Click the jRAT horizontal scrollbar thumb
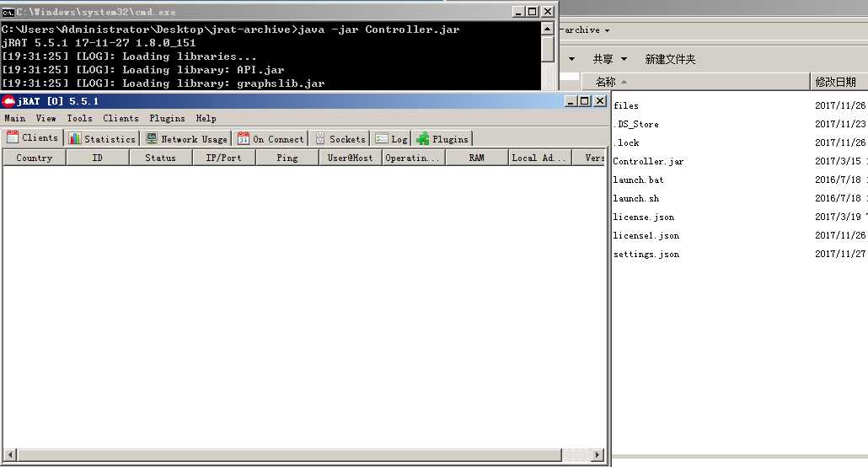 [290, 455]
